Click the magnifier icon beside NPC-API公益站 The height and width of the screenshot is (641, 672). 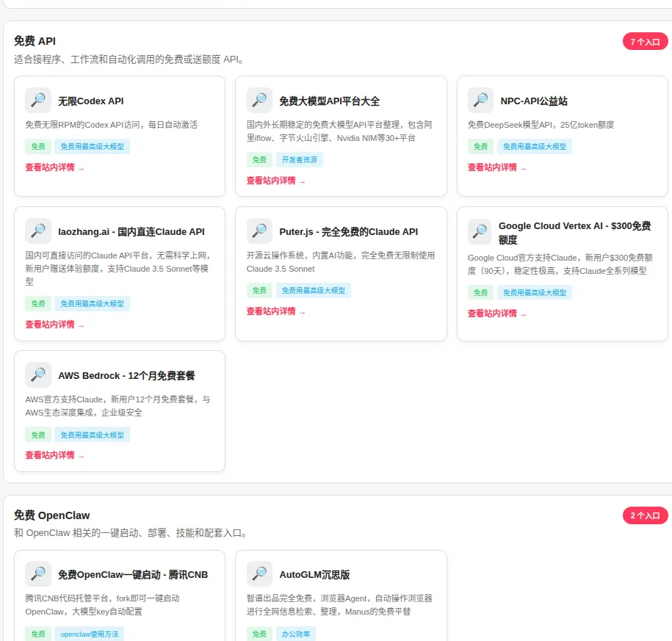480,101
